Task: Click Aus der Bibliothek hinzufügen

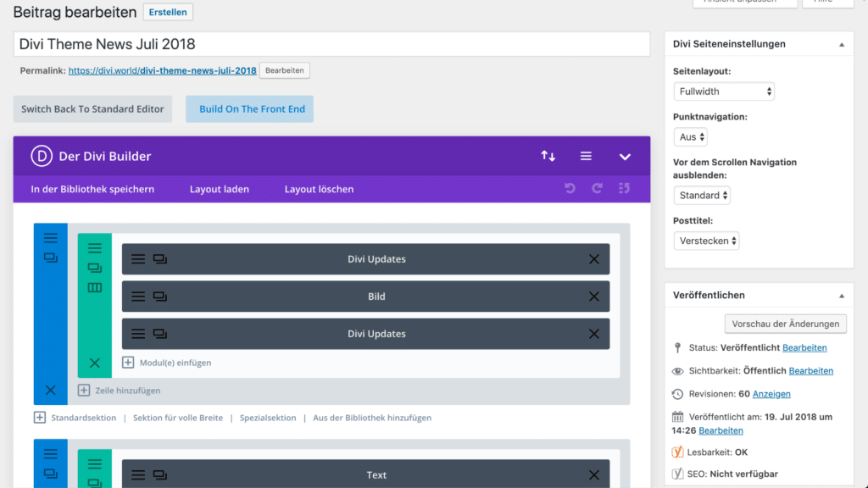Action: click(372, 418)
